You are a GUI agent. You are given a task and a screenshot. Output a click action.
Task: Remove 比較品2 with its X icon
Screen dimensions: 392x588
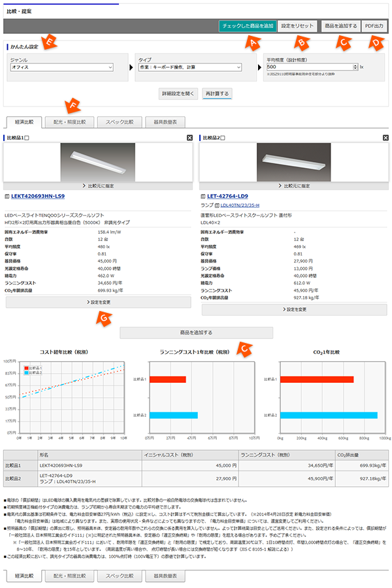[385, 138]
